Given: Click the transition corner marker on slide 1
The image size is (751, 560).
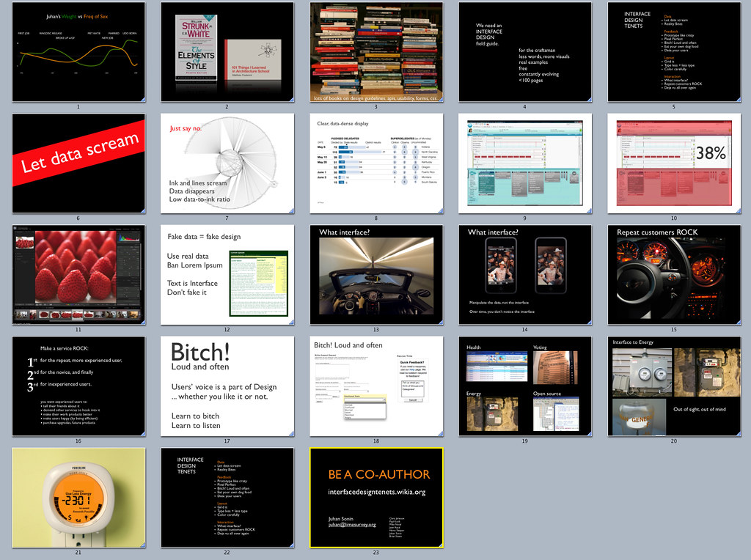Looking at the screenshot, I should pos(144,99).
